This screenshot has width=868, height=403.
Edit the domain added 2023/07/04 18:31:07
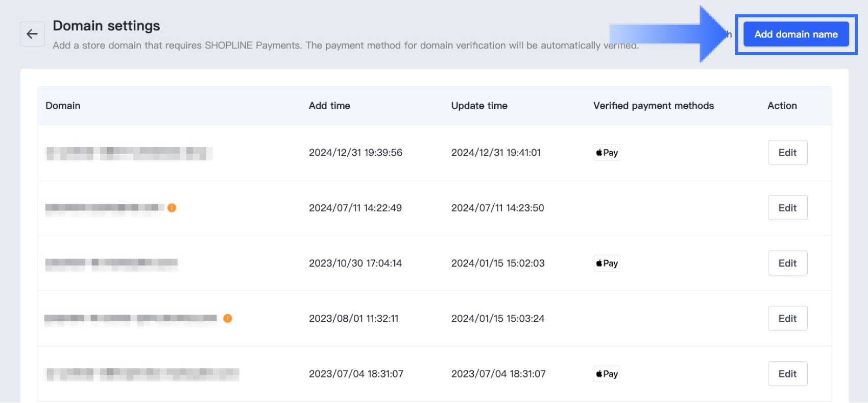pos(787,374)
